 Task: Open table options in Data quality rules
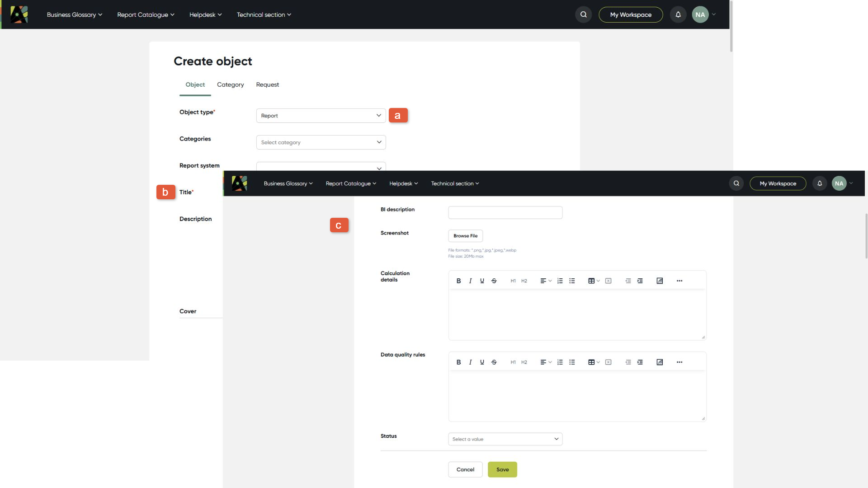594,362
